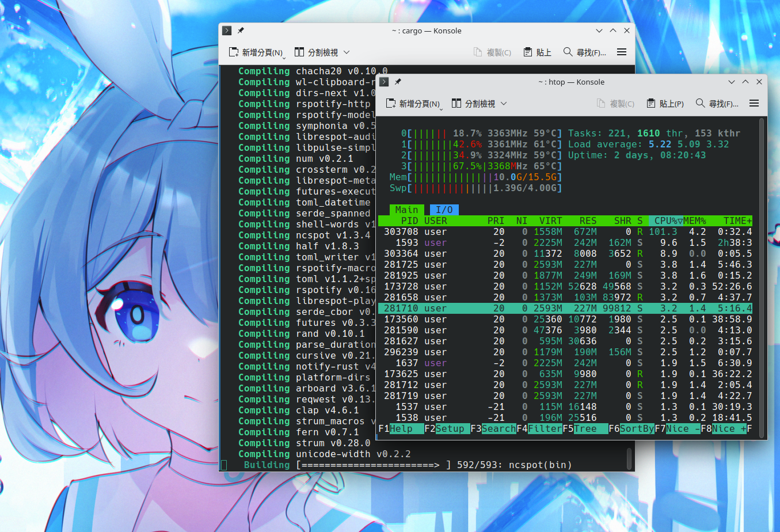Click the Mem usage meter in htop

pyautogui.click(x=475, y=177)
